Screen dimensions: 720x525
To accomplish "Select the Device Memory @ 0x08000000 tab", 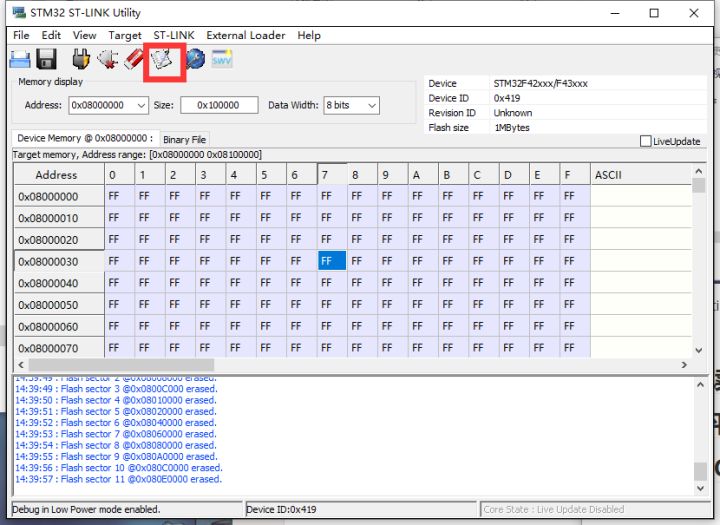I will (85, 138).
